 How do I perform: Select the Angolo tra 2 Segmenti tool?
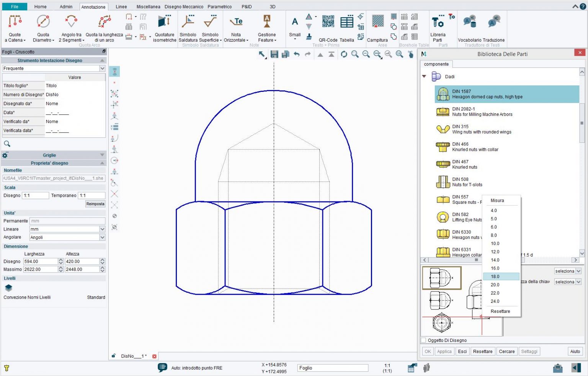tap(70, 27)
